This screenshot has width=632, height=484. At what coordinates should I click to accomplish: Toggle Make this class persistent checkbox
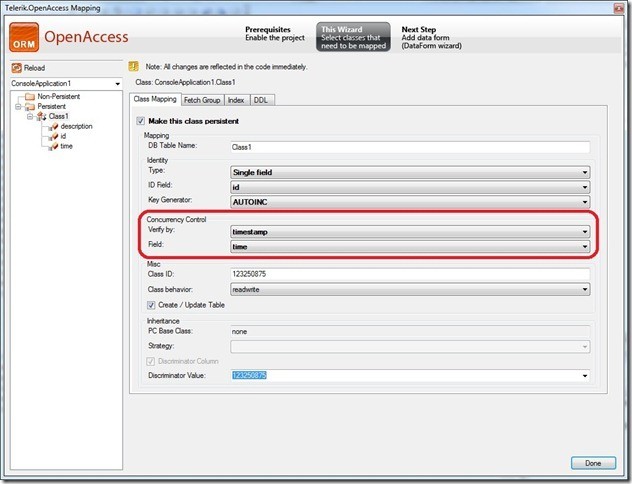coord(141,121)
